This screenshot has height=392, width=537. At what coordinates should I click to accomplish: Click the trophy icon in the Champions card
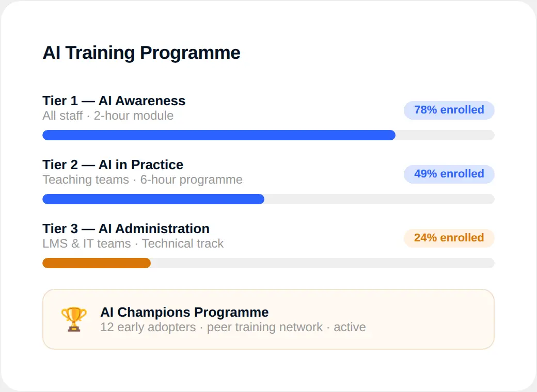point(73,319)
